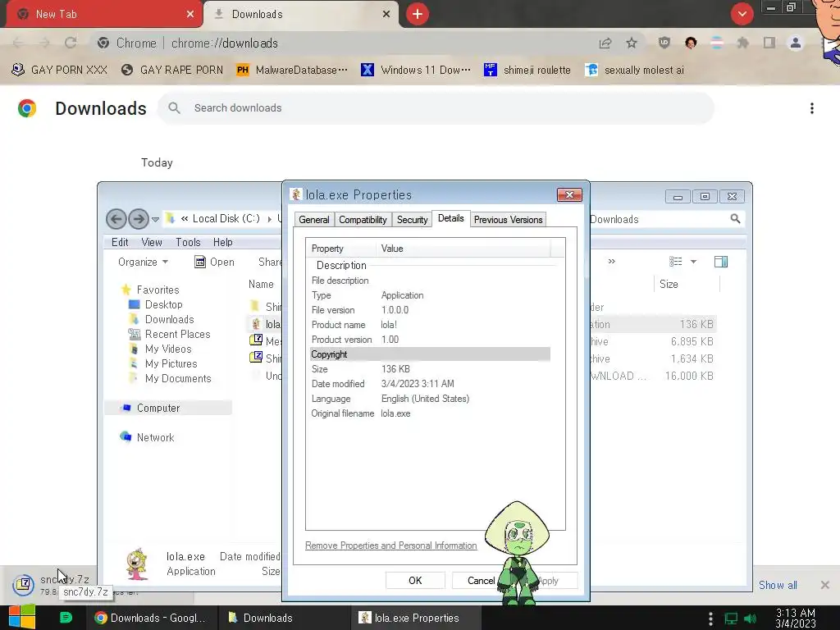
Task: Click Remove Properties and Personal Information link
Action: [391, 546]
